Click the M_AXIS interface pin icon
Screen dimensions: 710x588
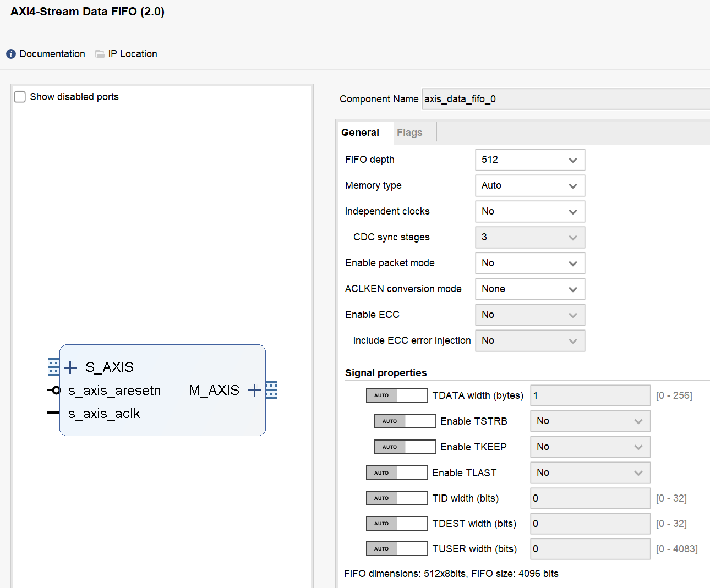(272, 389)
